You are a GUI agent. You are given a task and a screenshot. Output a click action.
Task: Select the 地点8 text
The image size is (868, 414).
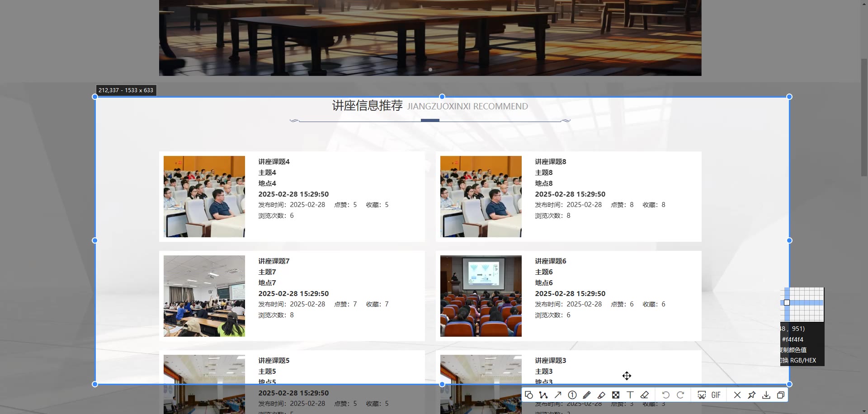coord(544,183)
